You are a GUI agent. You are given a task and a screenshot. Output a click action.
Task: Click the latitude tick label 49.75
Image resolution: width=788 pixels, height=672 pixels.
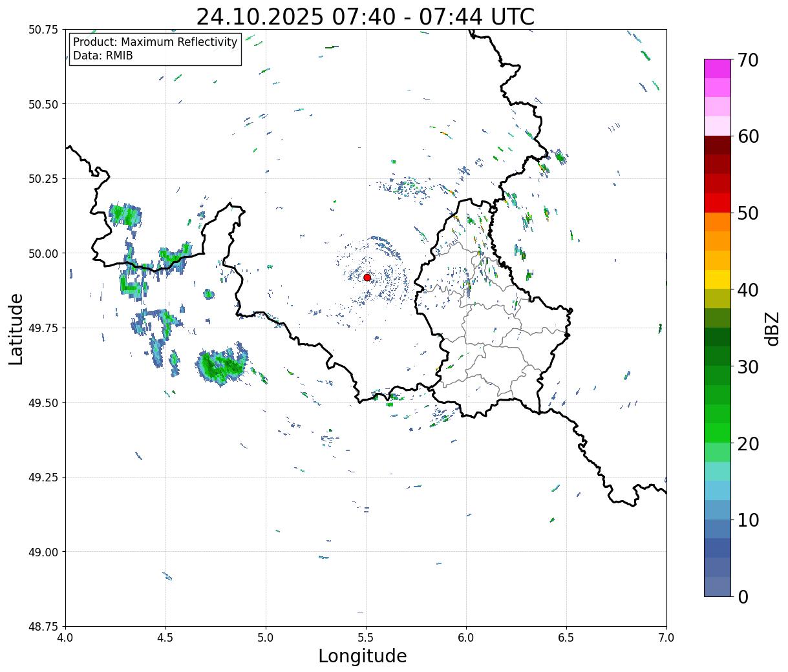[43, 328]
